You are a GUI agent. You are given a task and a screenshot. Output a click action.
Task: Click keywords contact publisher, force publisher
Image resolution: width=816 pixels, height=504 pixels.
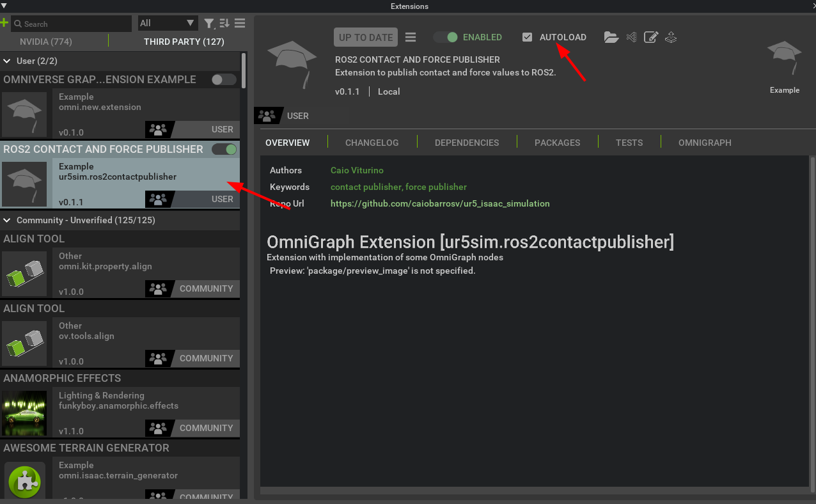(x=398, y=187)
